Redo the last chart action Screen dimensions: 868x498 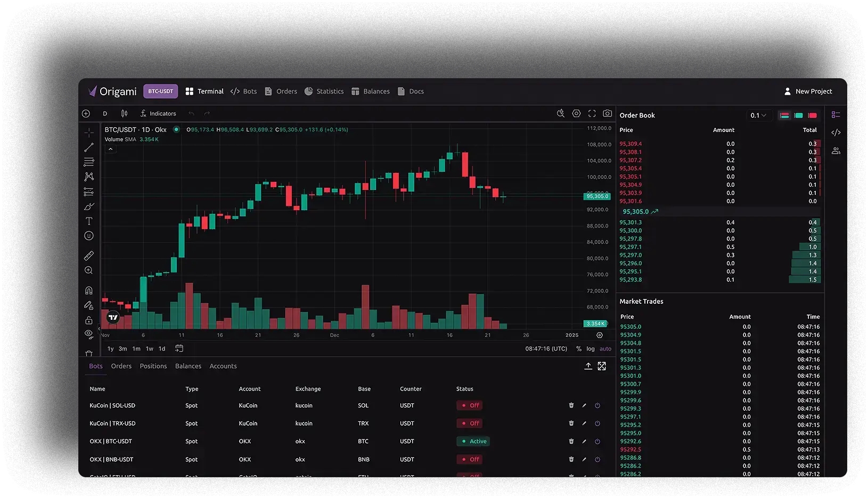pyautogui.click(x=207, y=113)
